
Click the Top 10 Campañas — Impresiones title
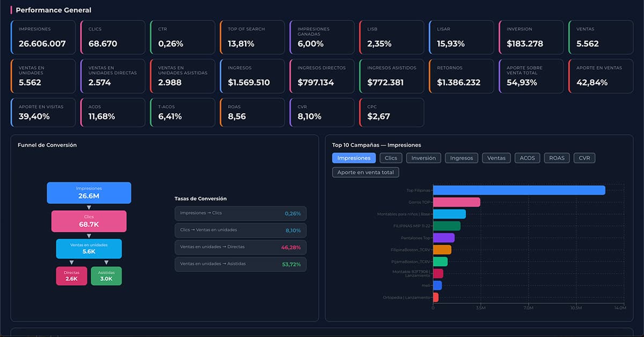[x=377, y=145]
